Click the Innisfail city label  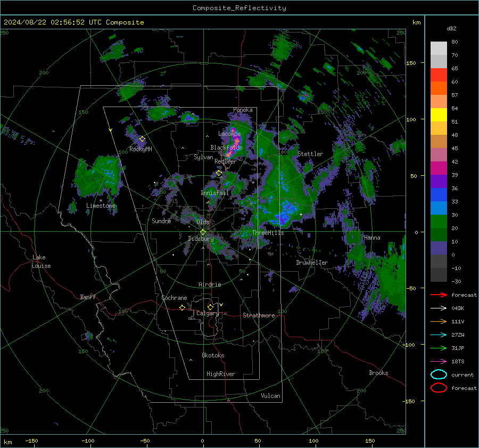pos(215,193)
